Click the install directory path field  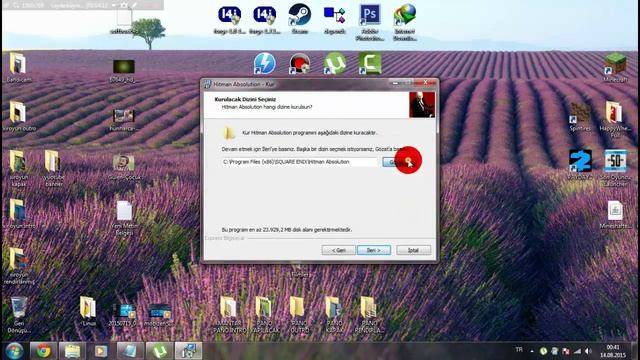click(x=300, y=162)
